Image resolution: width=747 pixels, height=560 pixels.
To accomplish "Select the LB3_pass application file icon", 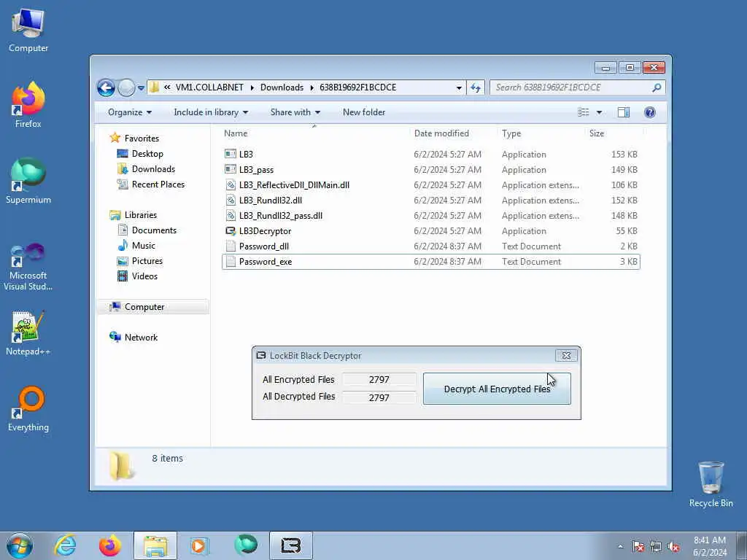I will coord(231,169).
